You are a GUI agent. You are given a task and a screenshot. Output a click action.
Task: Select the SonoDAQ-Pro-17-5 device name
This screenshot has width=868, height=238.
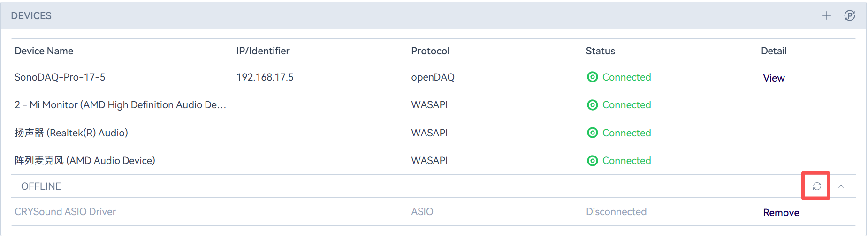click(x=60, y=77)
